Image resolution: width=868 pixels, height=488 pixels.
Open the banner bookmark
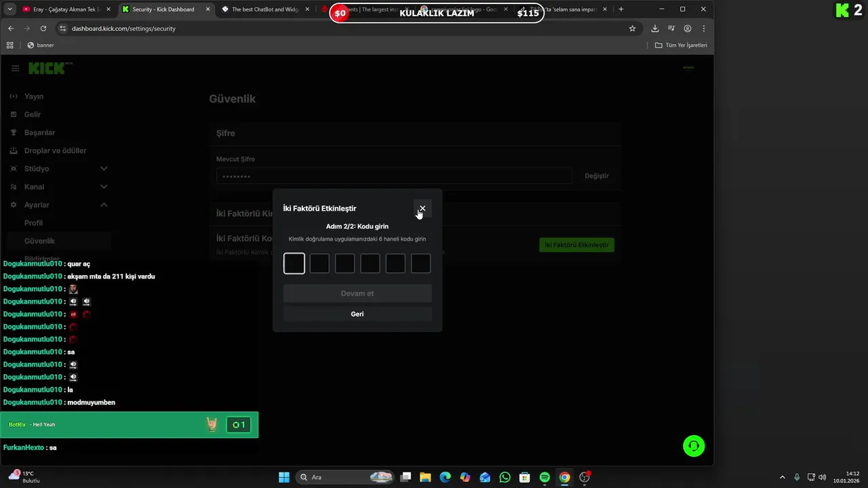click(41, 45)
